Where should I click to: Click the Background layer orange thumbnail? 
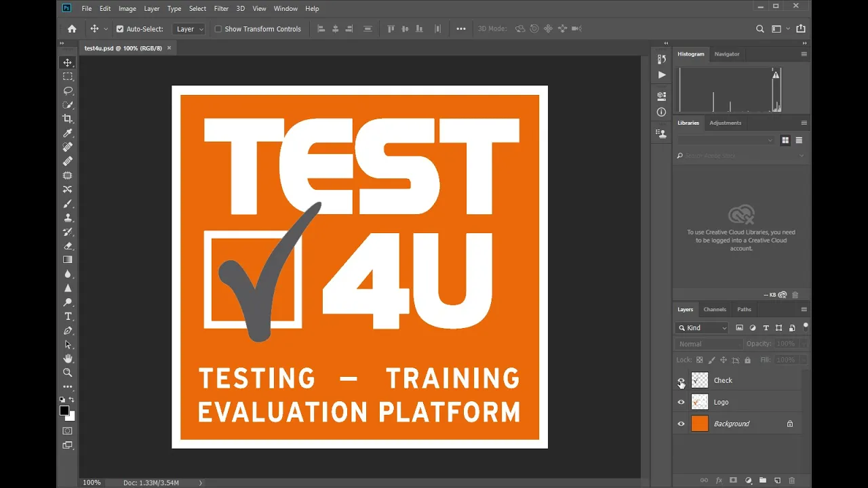point(700,424)
